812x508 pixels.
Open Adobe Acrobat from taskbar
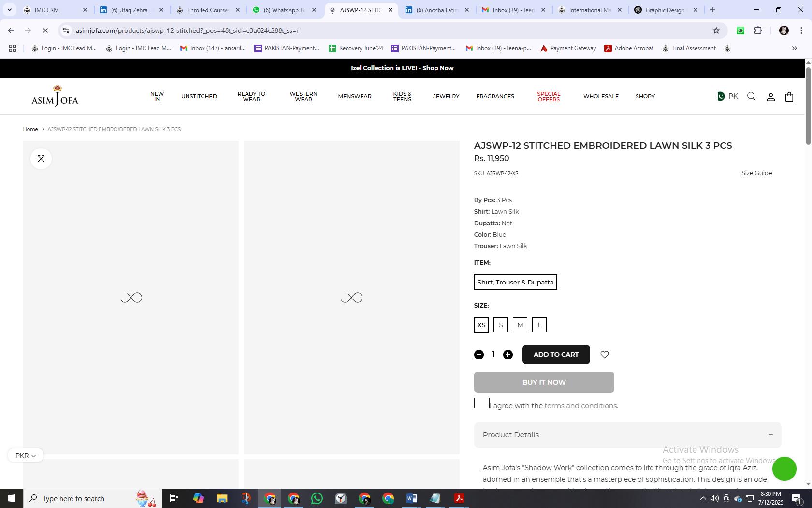(x=459, y=498)
